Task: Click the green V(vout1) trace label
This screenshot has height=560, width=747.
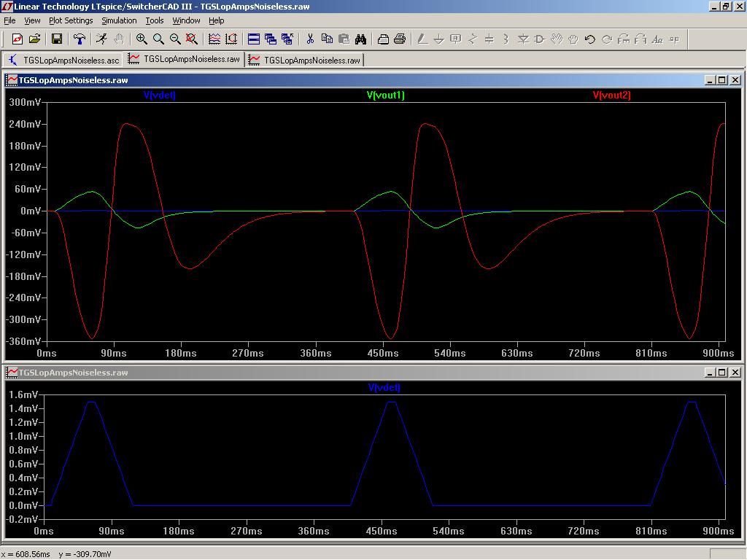Action: pos(385,96)
